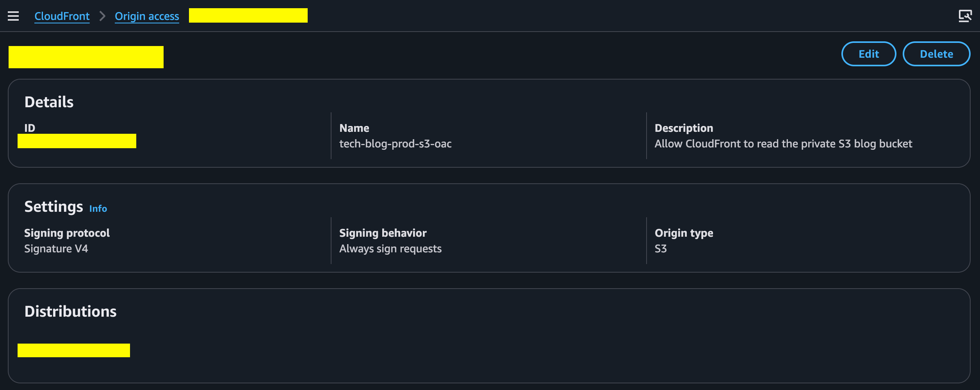Screen dimensions: 980x390
Task: Open the Info link beside Settings
Action: (x=98, y=209)
